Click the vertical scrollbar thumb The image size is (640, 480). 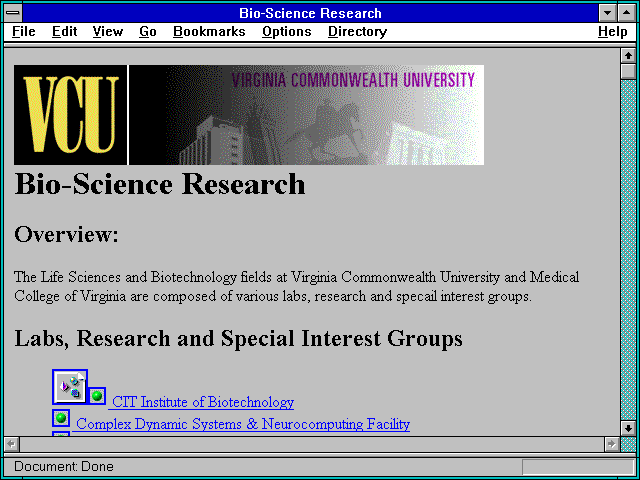coord(628,71)
